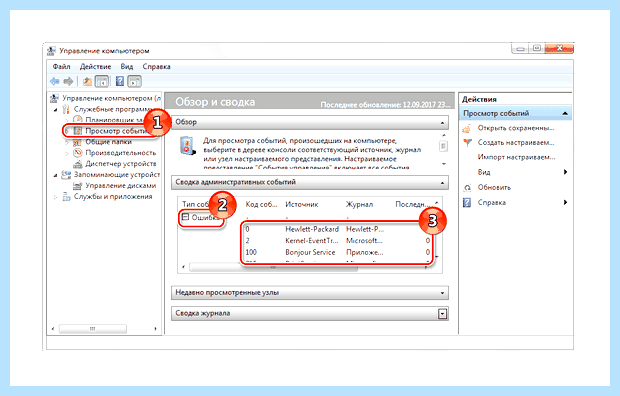Collapse the Сводка административных событий section arrow
Viewport: 620px width, 396px height.
point(442,183)
